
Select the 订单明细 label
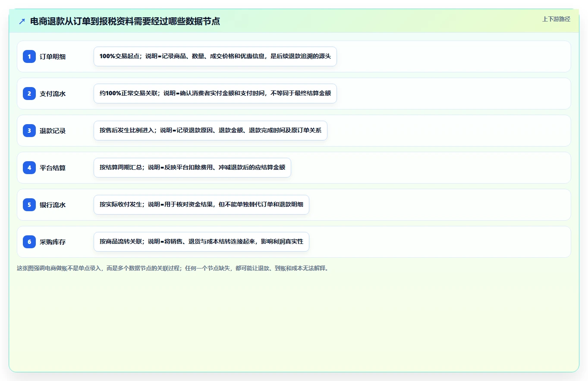click(x=53, y=56)
